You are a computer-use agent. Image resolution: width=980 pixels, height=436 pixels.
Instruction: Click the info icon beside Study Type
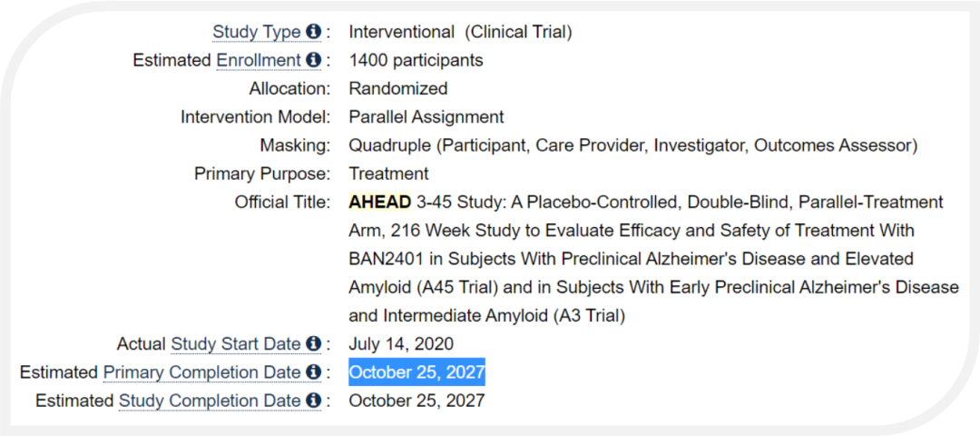(x=314, y=31)
